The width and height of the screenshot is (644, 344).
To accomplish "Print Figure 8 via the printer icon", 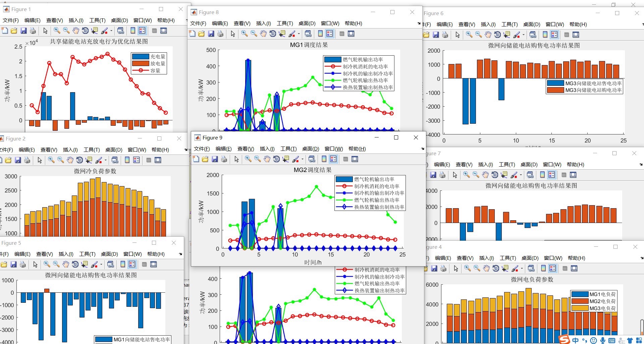I will 220,34.
